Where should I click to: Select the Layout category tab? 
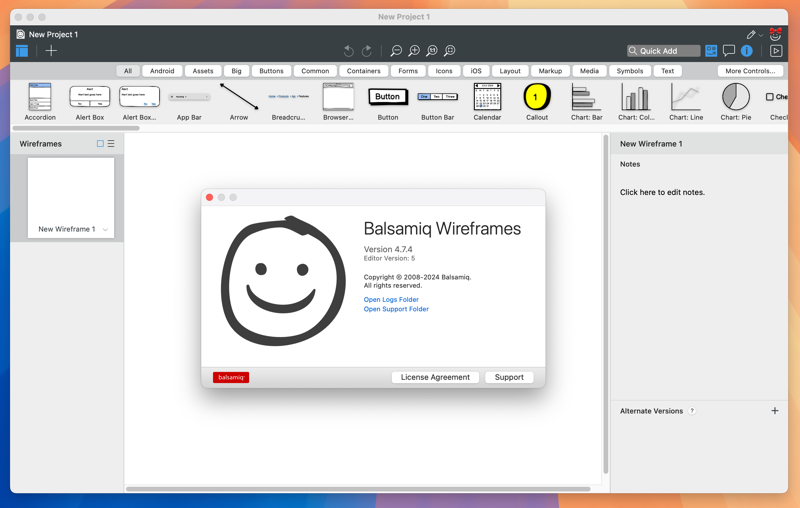pos(510,71)
